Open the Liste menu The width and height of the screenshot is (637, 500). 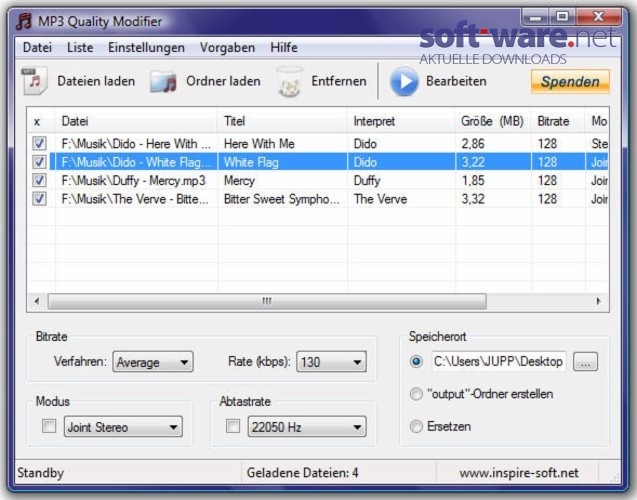click(80, 48)
